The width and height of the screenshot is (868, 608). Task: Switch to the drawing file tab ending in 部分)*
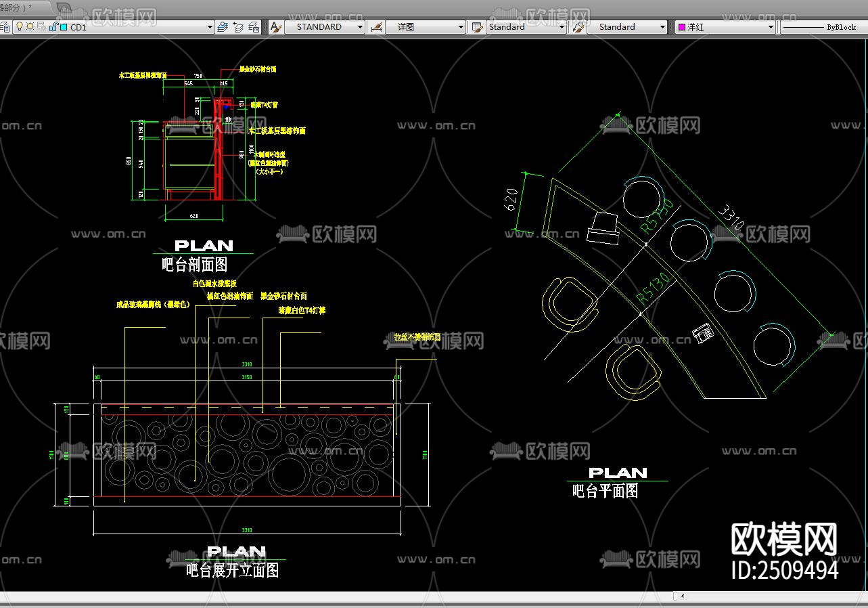pos(26,7)
